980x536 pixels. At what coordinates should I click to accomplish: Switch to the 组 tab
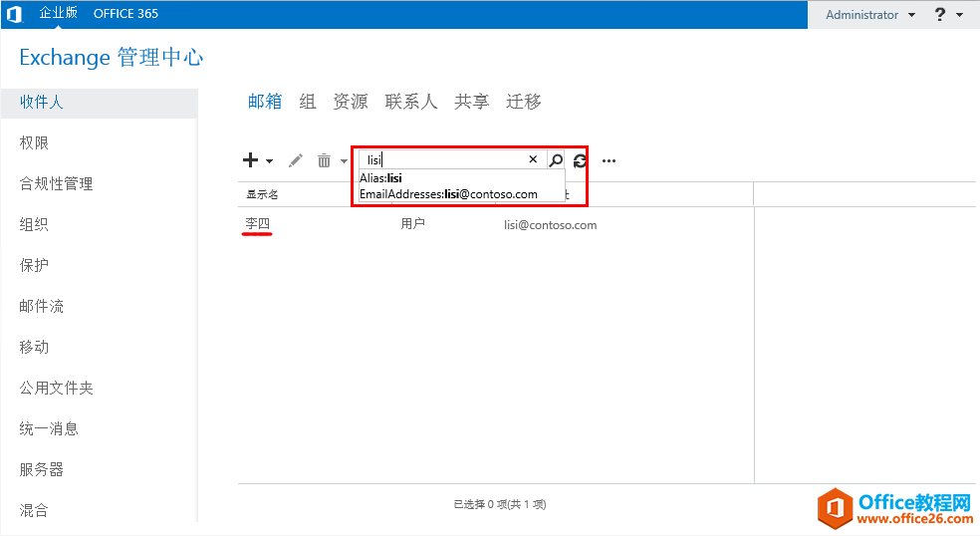[x=308, y=102]
